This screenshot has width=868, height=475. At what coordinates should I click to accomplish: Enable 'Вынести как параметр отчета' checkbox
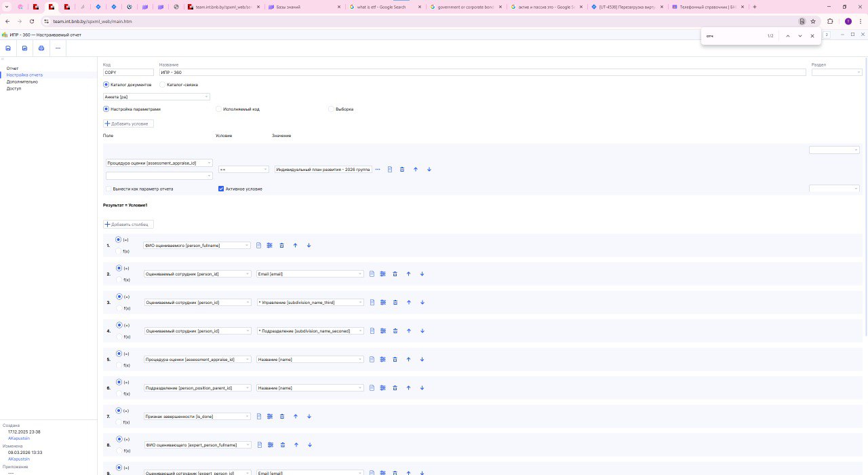(x=108, y=189)
